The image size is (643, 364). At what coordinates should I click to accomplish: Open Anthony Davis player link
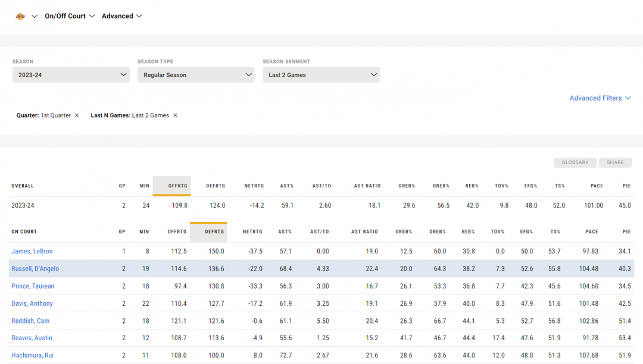(x=32, y=304)
